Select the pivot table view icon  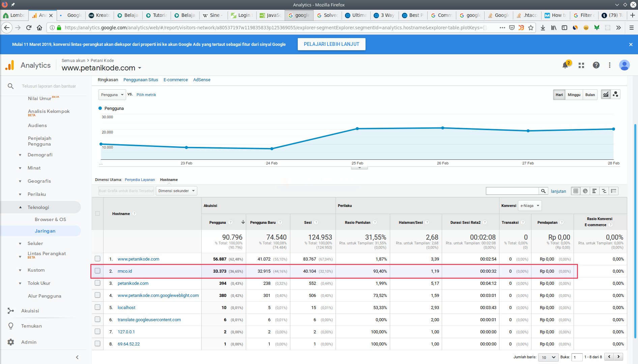click(x=614, y=191)
